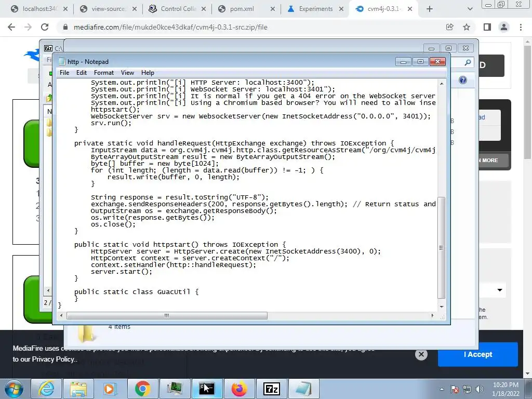Open a new Chrome tab
Image resolution: width=532 pixels, height=399 pixels.
click(430, 9)
